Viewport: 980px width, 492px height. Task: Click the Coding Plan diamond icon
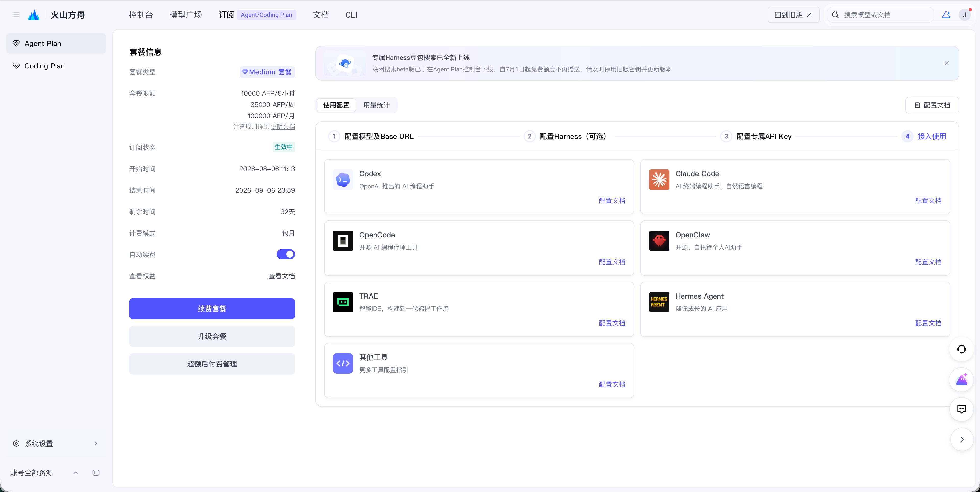(x=16, y=66)
